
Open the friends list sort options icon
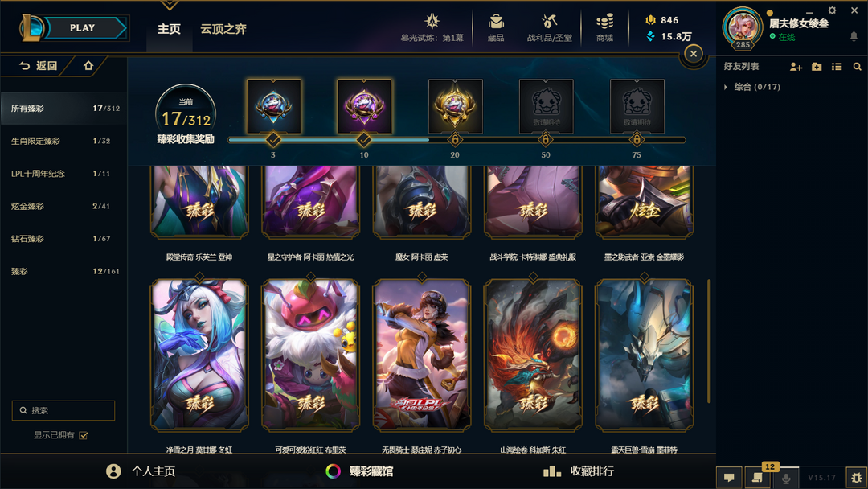(837, 67)
